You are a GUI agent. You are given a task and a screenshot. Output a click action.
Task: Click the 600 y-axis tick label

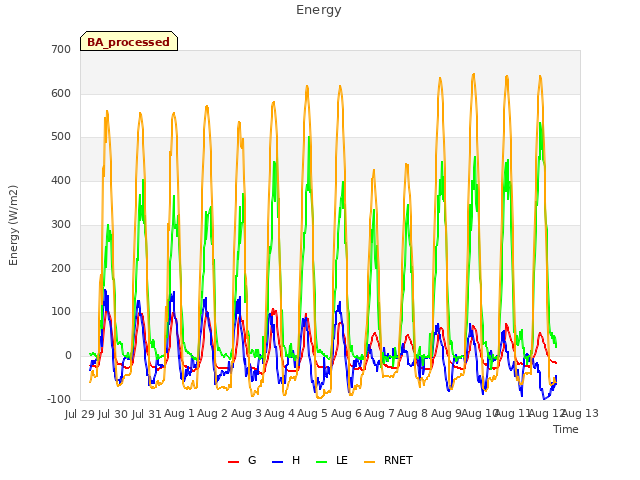tap(61, 93)
